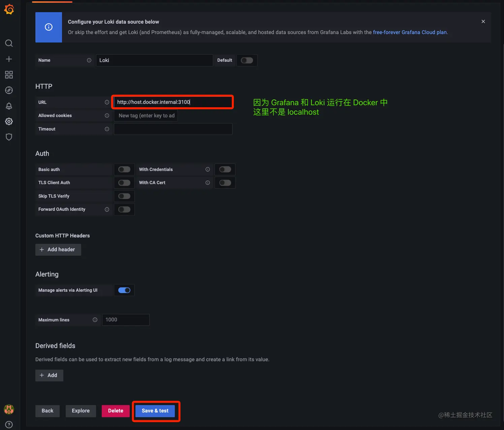504x430 pixels.
Task: Click the info icon beside Forward OAuth Identity
Action: (107, 209)
